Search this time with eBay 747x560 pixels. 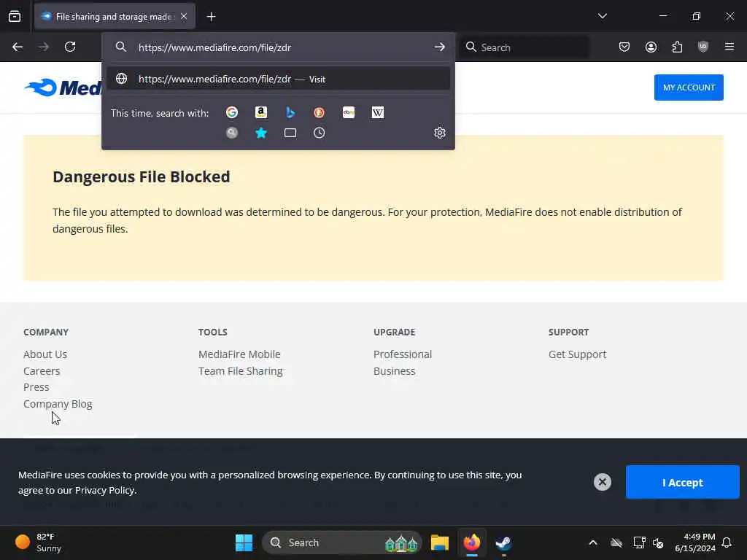point(348,112)
